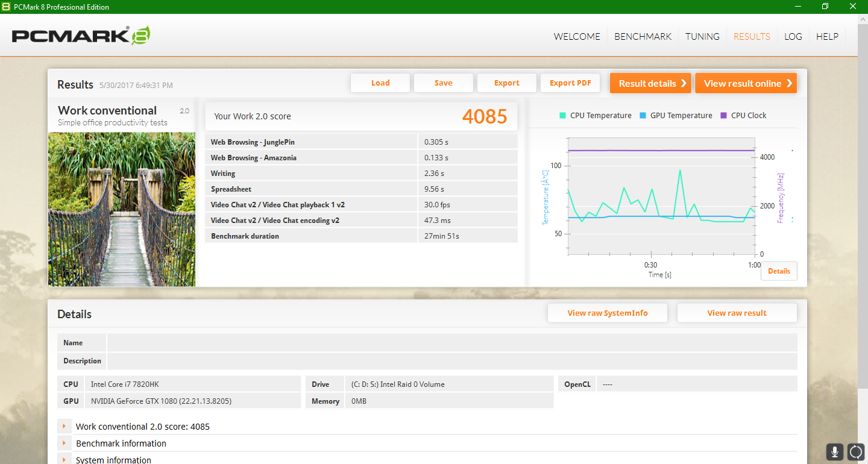Select the RESULTS tab
The width and height of the screenshot is (868, 464).
752,37
